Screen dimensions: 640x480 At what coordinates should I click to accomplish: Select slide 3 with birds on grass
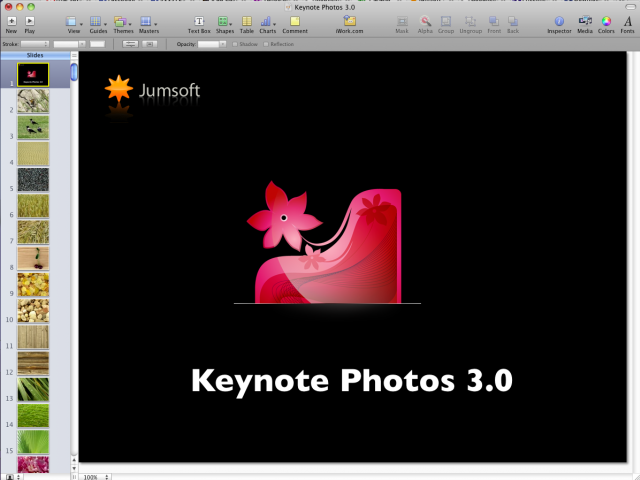tap(33, 127)
